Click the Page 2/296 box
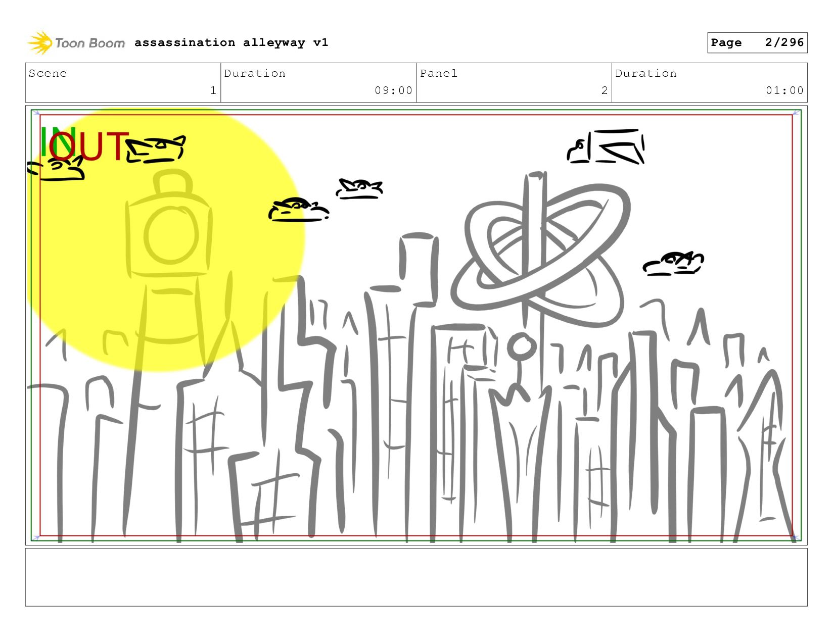 (x=757, y=42)
